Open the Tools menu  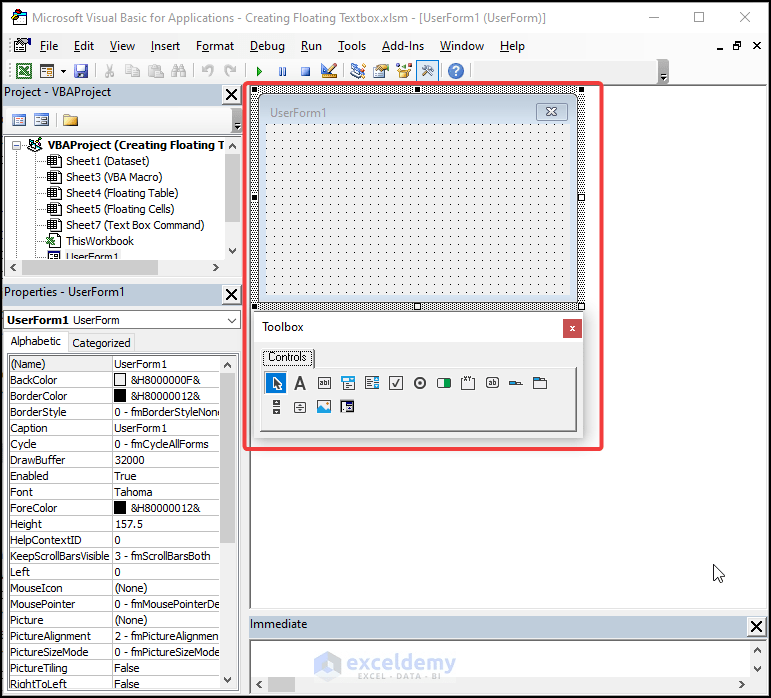coord(352,46)
